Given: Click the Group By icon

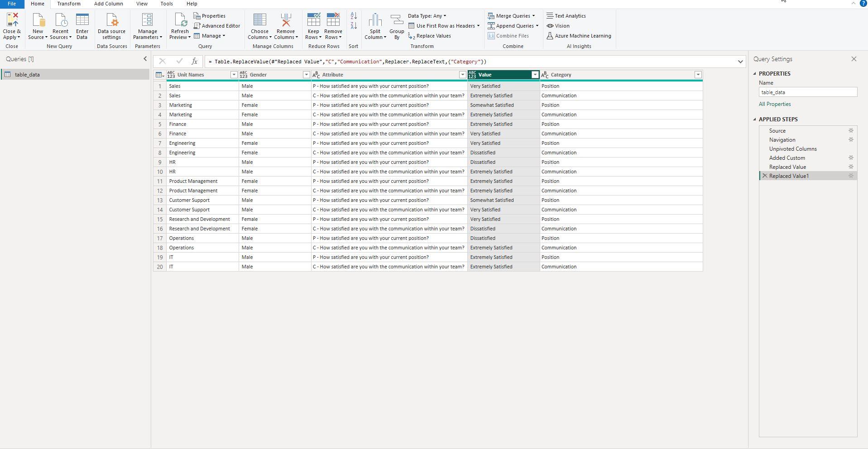Looking at the screenshot, I should pos(397,20).
